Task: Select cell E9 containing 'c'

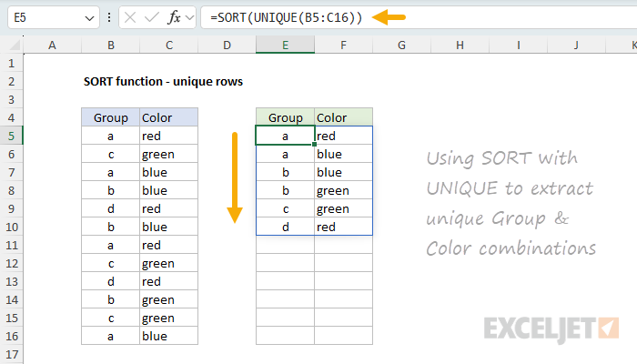Action: 285,208
